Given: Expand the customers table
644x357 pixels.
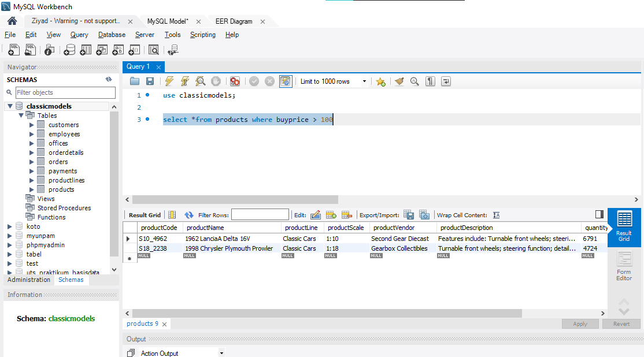Looking at the screenshot, I should point(32,125).
